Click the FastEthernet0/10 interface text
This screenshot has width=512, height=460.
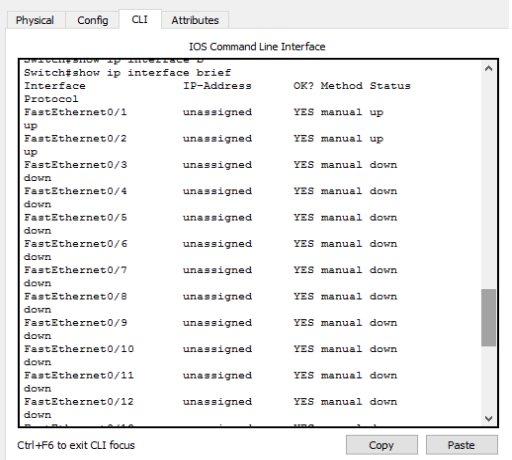79,349
